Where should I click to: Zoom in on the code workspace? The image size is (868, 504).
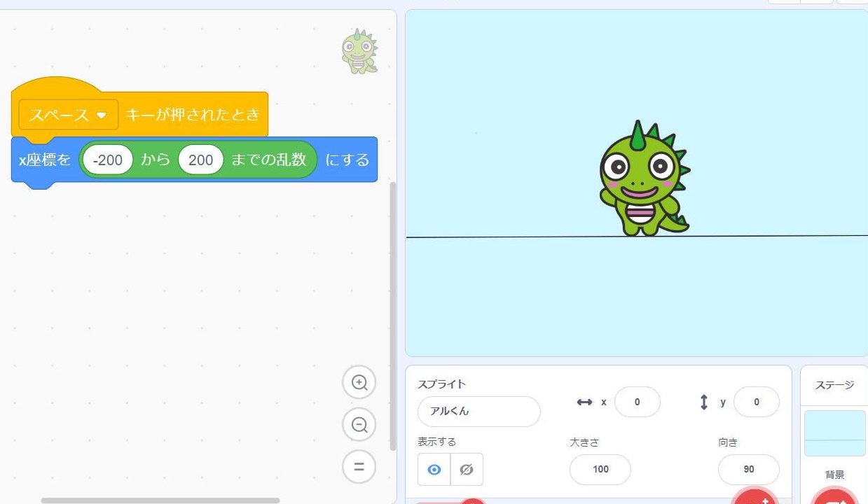click(x=359, y=383)
